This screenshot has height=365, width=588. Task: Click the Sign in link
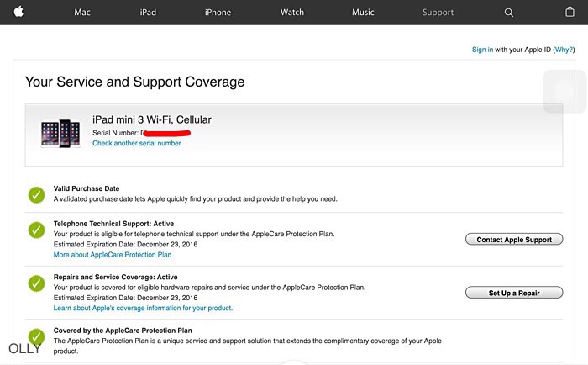click(x=482, y=50)
